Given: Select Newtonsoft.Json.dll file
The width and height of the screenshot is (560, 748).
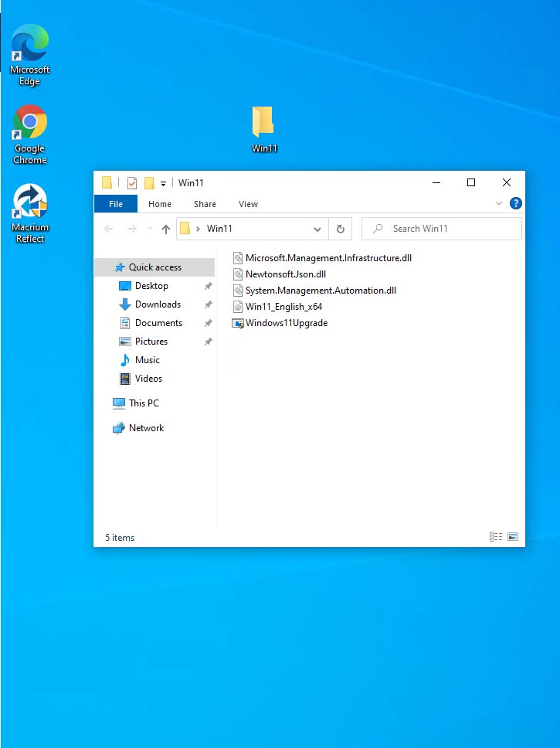Looking at the screenshot, I should [279, 274].
